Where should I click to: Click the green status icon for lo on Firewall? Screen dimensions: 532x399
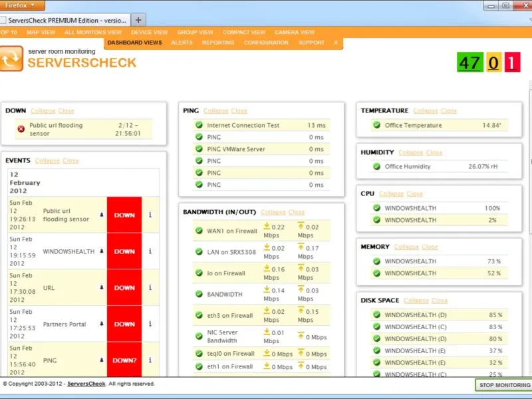[199, 273]
